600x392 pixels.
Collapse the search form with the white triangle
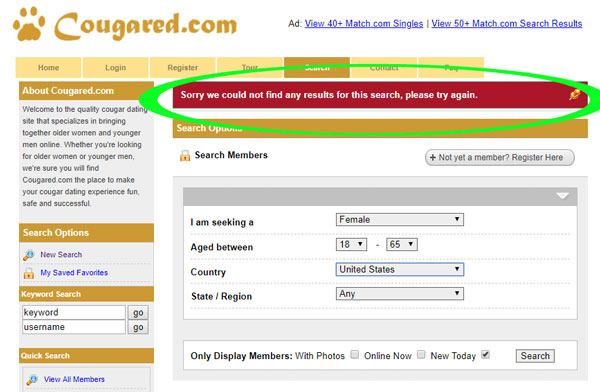(562, 196)
